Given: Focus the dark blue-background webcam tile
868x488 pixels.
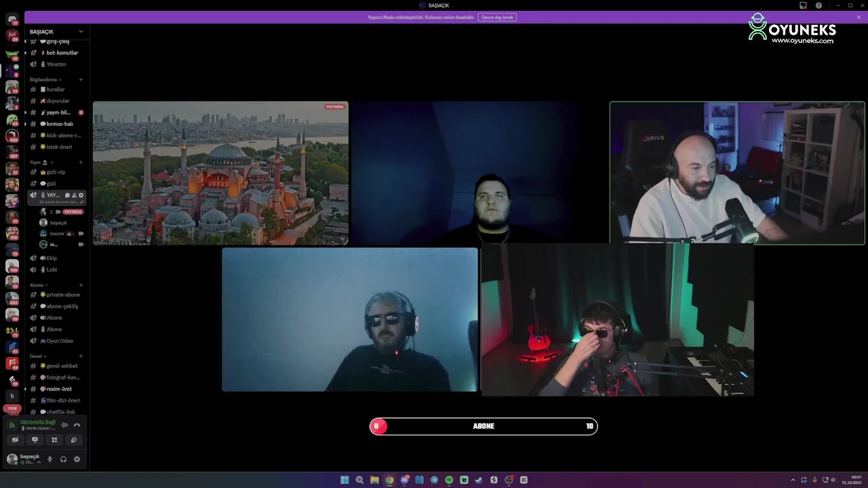Looking at the screenshot, I should point(479,173).
